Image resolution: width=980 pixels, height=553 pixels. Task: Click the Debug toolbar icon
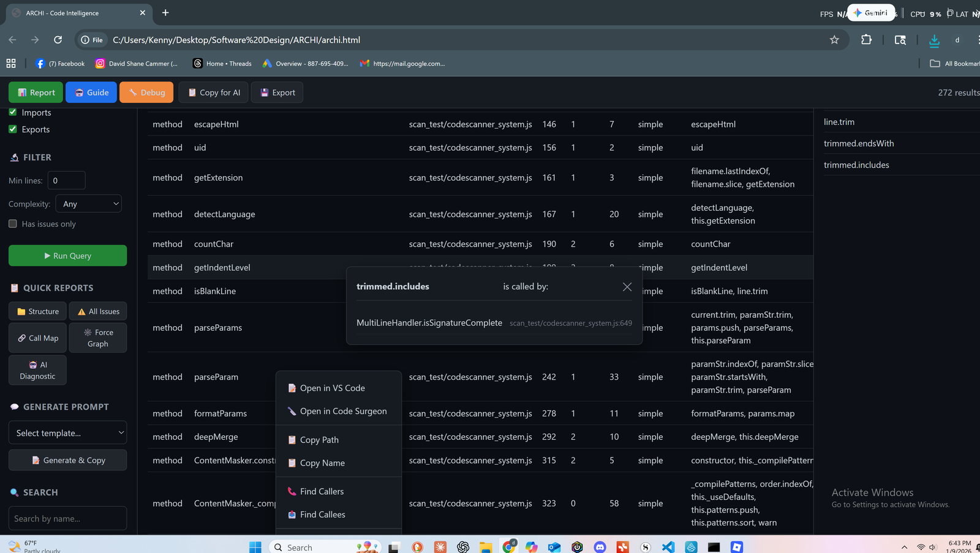pyautogui.click(x=146, y=92)
